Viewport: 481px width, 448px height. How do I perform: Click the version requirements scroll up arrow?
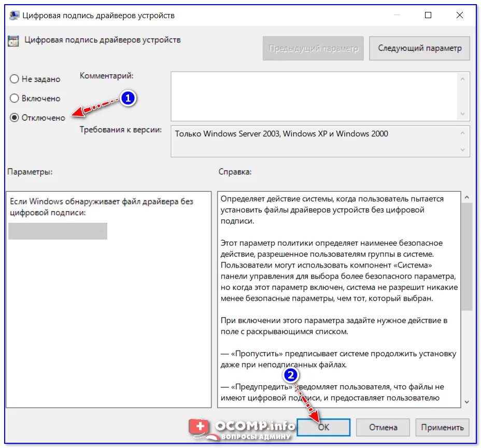coord(462,133)
